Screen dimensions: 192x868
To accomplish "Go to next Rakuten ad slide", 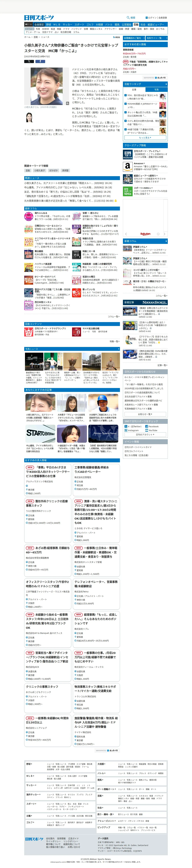I will (164, 234).
